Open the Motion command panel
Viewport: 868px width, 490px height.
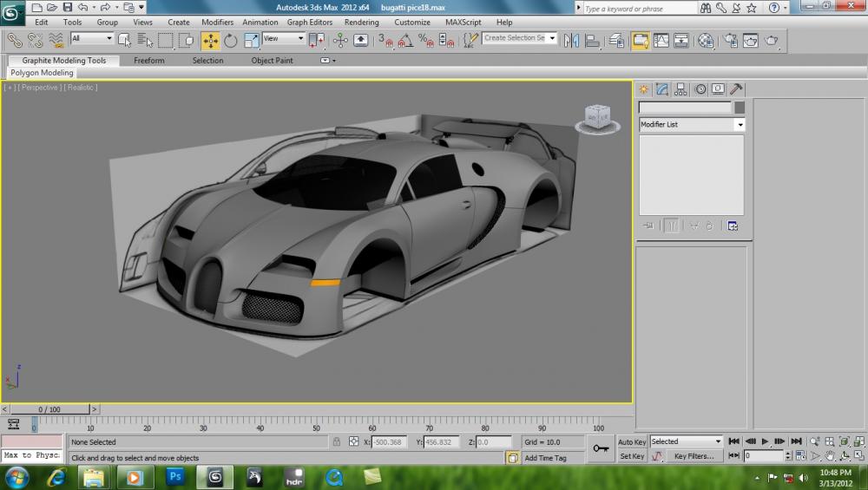700,89
